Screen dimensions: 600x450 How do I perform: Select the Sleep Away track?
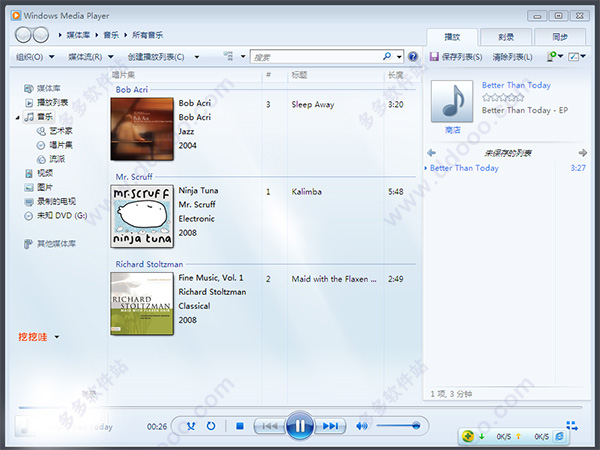313,104
